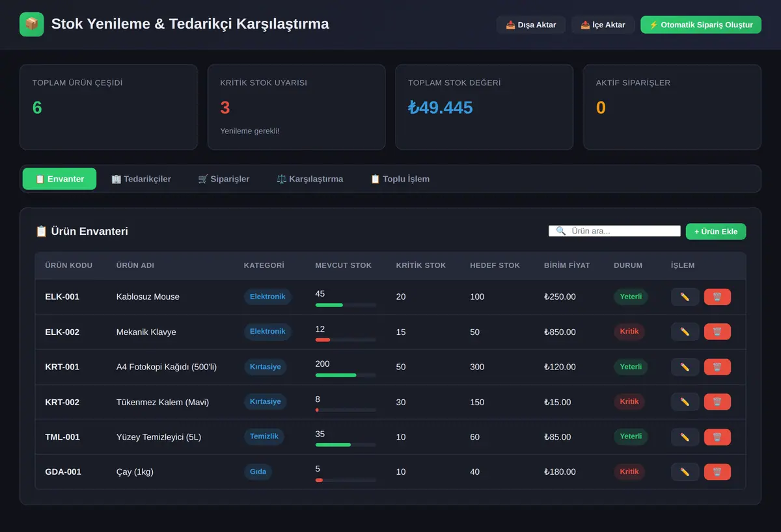Click the stock progress bar for Kablosuz Mouse
Screen dimensions: 781x532
pyautogui.click(x=346, y=305)
